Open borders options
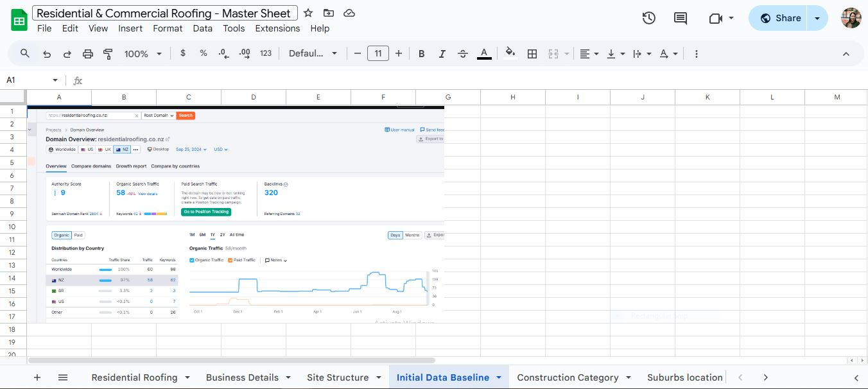The image size is (868, 389). [532, 54]
